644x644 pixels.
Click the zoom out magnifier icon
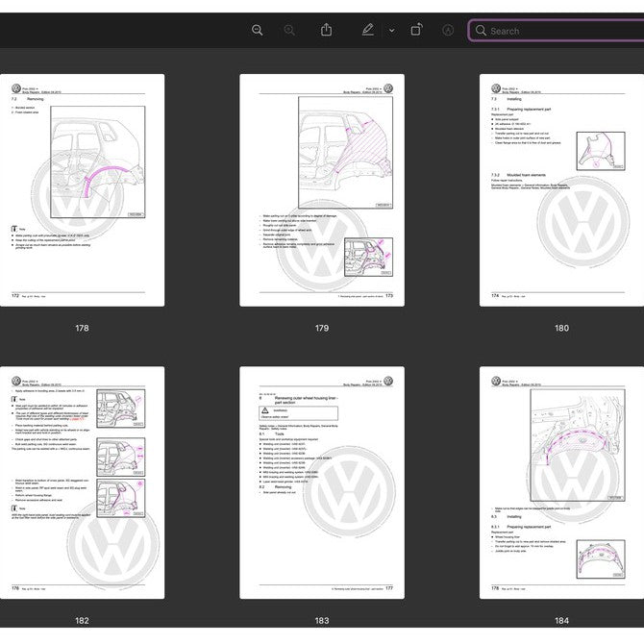pos(257,31)
